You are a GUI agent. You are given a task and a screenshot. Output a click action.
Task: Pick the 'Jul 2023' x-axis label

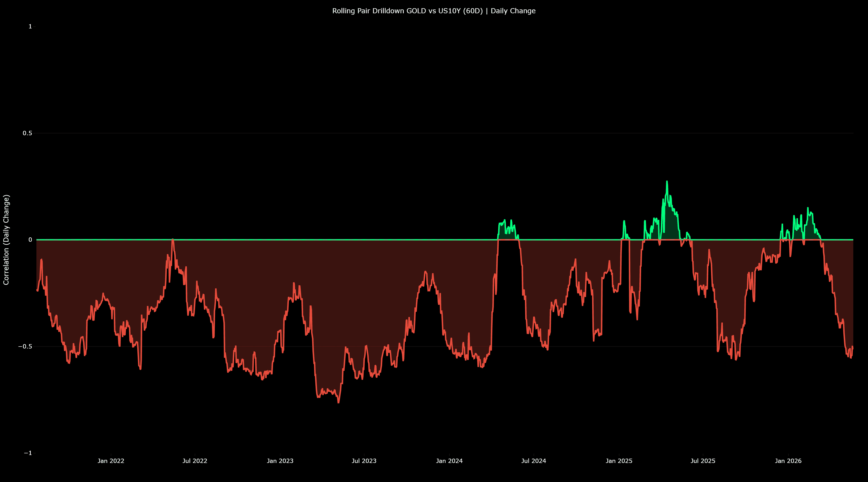click(364, 461)
